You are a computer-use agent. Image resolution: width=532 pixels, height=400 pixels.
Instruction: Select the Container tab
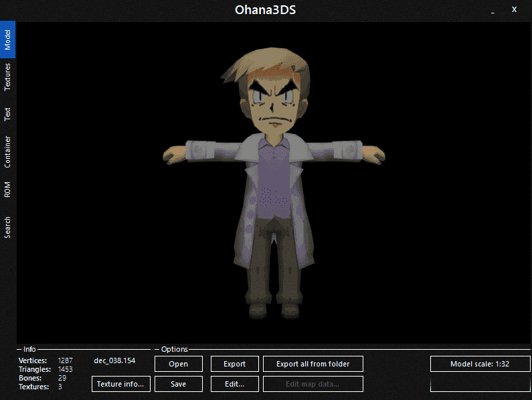7,152
